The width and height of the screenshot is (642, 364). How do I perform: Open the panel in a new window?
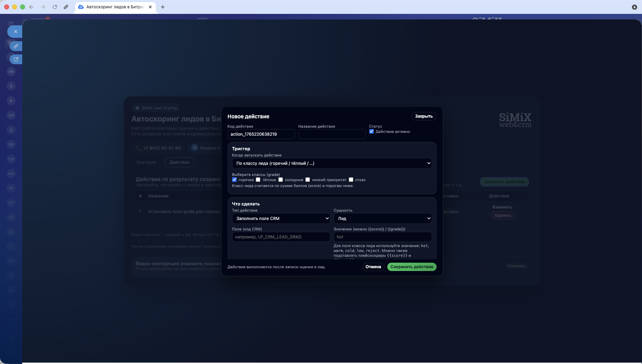tap(16, 59)
